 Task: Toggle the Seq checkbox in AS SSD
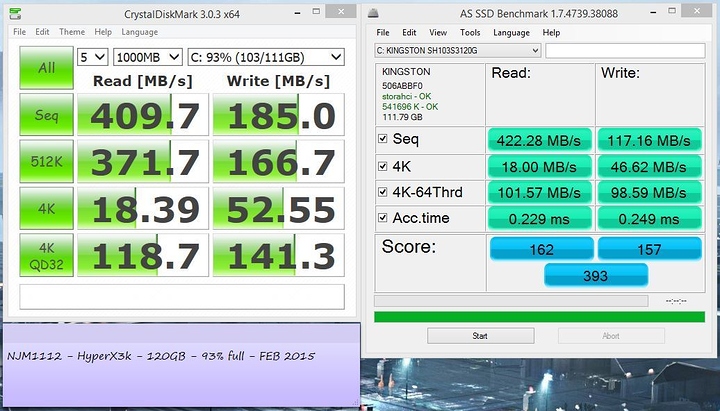[383, 138]
